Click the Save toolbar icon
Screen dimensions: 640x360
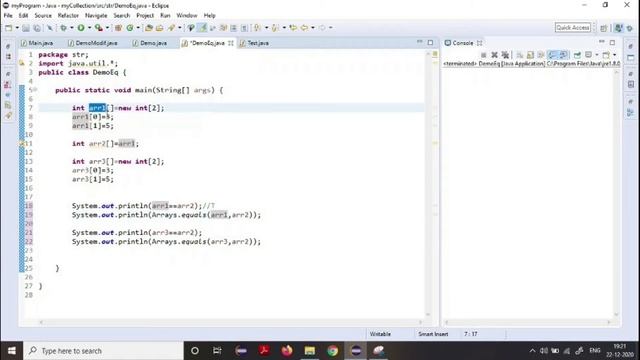[x=26, y=28]
